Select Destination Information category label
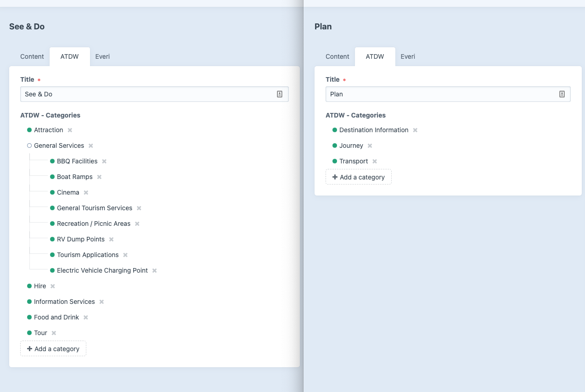The width and height of the screenshot is (585, 392). (374, 130)
